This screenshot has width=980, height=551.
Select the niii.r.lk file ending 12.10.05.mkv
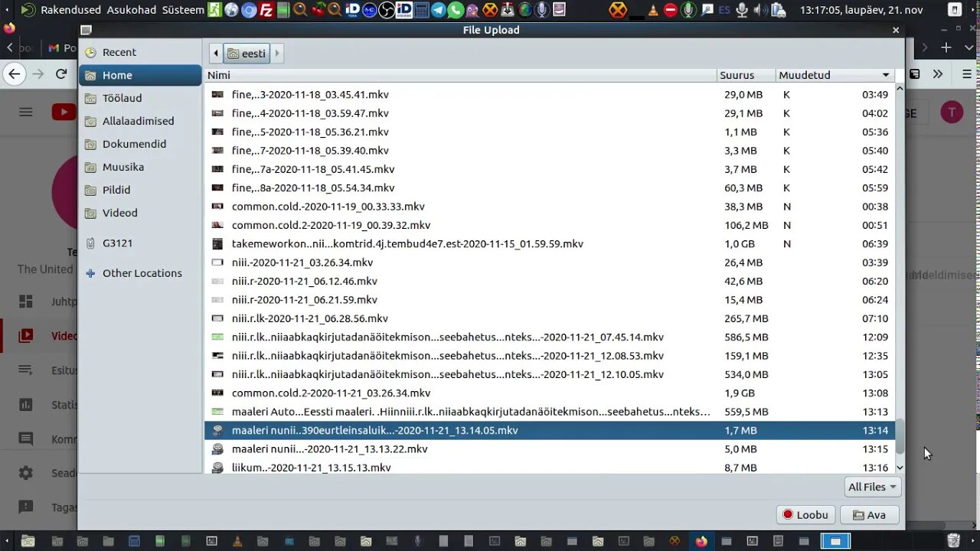tap(549, 374)
